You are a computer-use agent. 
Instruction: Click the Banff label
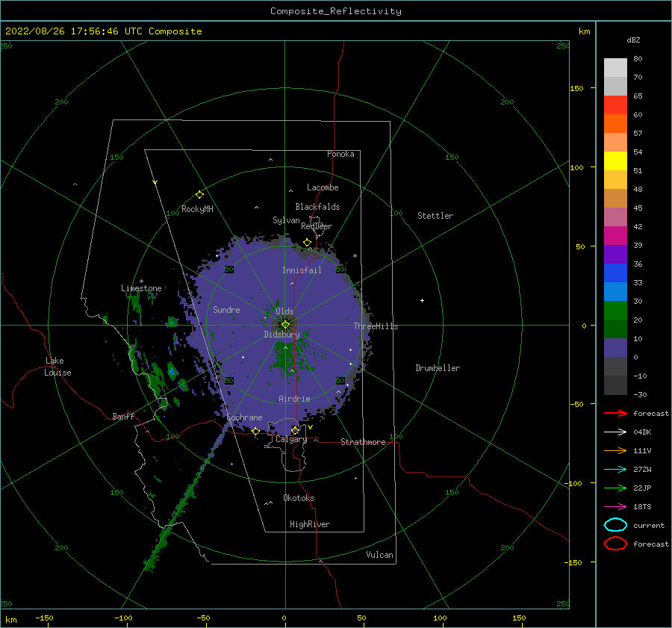(x=123, y=416)
